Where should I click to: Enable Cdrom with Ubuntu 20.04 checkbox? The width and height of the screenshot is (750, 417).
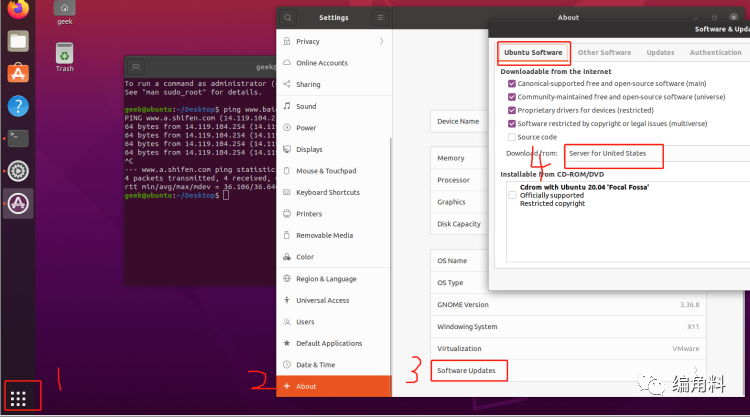click(x=512, y=195)
